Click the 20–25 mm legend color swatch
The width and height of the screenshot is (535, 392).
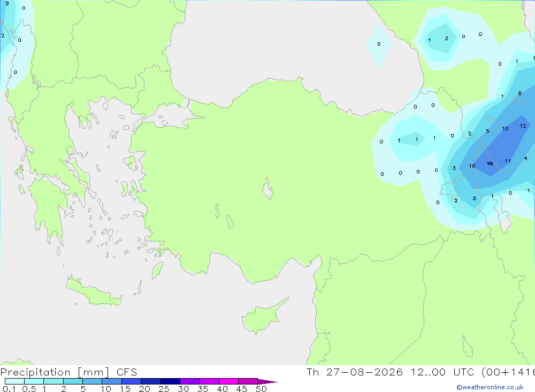click(x=151, y=381)
